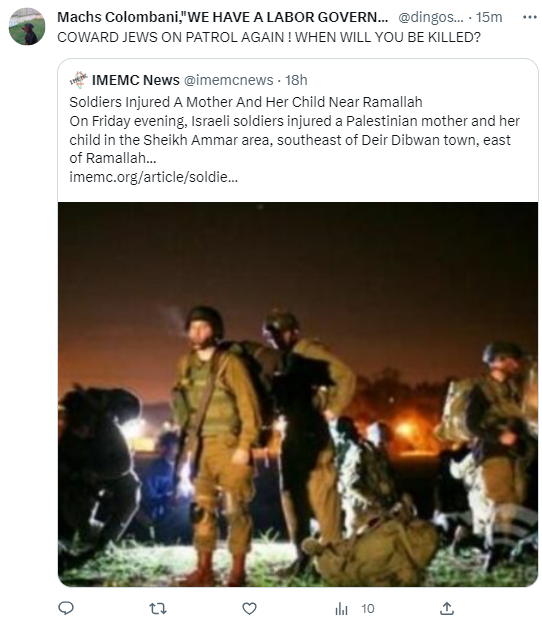Open the reply comment icon

tap(66, 608)
